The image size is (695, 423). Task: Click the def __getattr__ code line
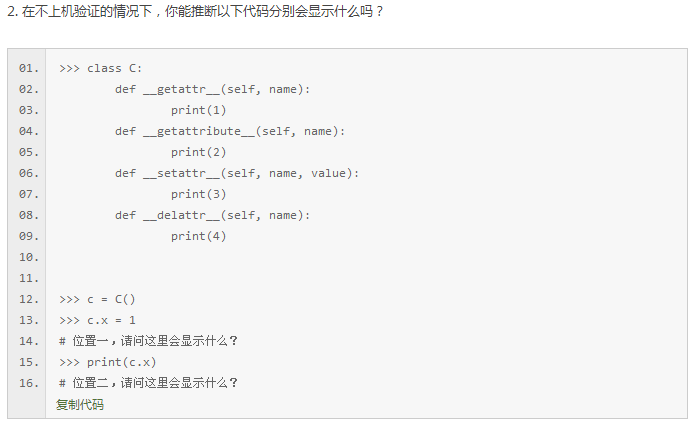point(212,90)
